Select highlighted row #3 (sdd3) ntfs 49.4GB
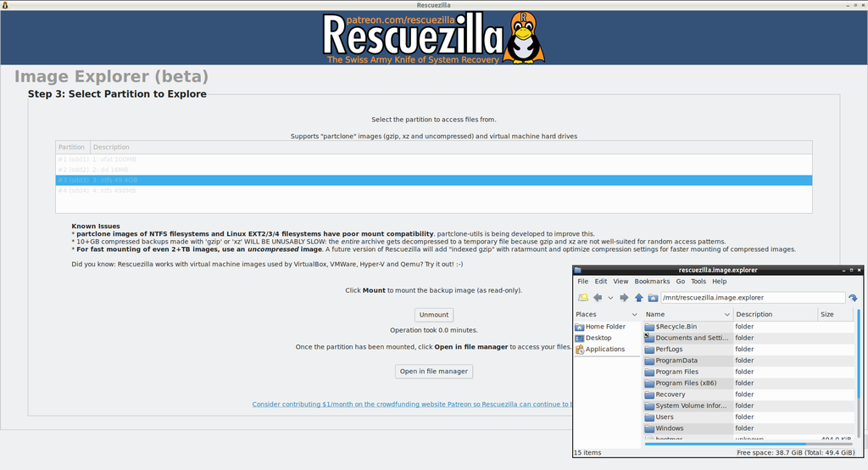The height and width of the screenshot is (470, 868). pyautogui.click(x=434, y=180)
